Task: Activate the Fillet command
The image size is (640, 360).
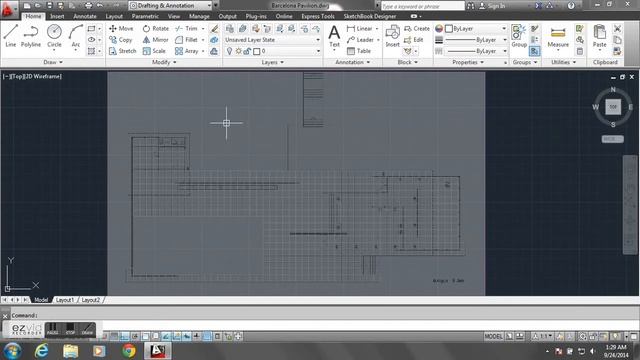Action: point(186,40)
